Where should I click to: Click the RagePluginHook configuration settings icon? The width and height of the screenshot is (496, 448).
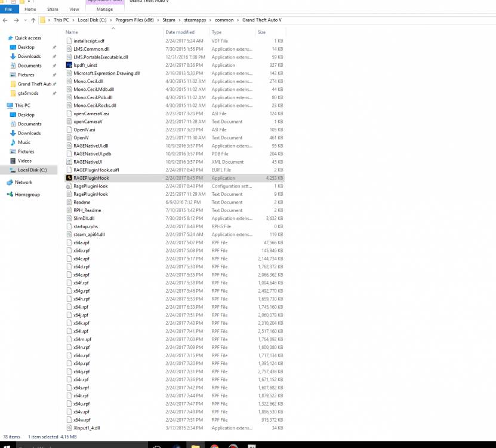click(x=69, y=186)
